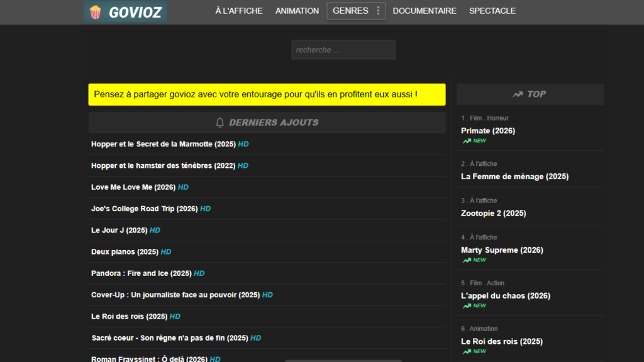Open the À L'AFFICHE menu item
The width and height of the screenshot is (644, 362).
pyautogui.click(x=239, y=11)
